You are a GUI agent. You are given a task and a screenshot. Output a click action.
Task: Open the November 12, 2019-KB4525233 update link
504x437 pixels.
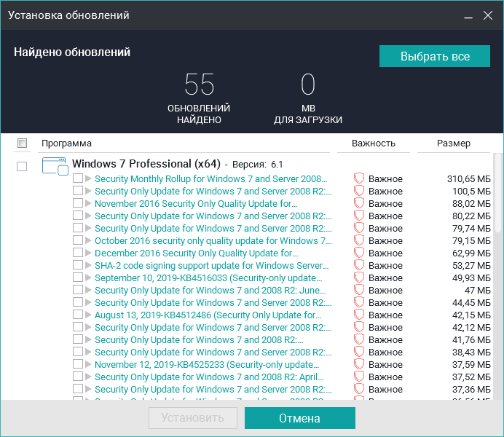pyautogui.click(x=207, y=364)
